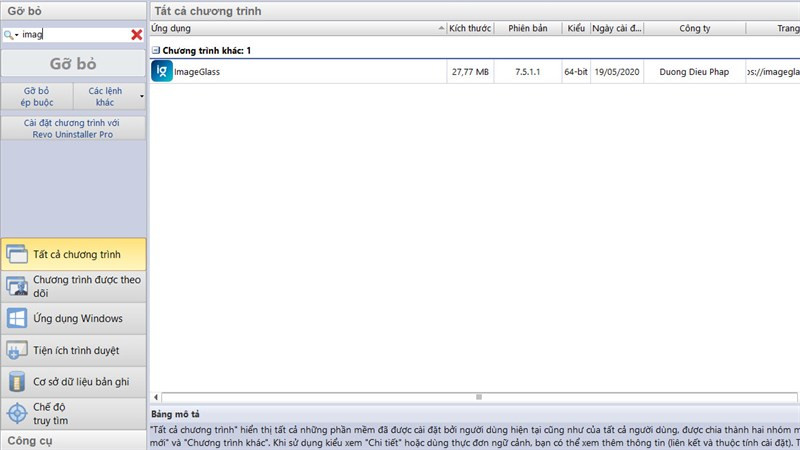Click the ImageGlass application icon
Image resolution: width=800 pixels, height=450 pixels.
pos(162,71)
